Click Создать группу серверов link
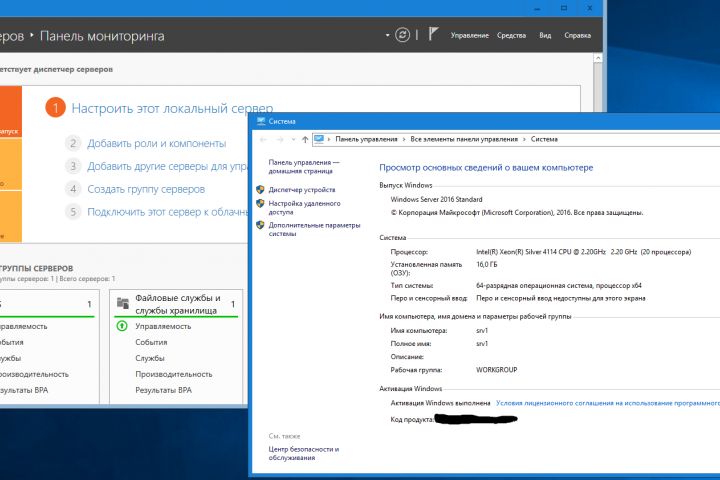Image resolution: width=720 pixels, height=480 pixels. 146,189
